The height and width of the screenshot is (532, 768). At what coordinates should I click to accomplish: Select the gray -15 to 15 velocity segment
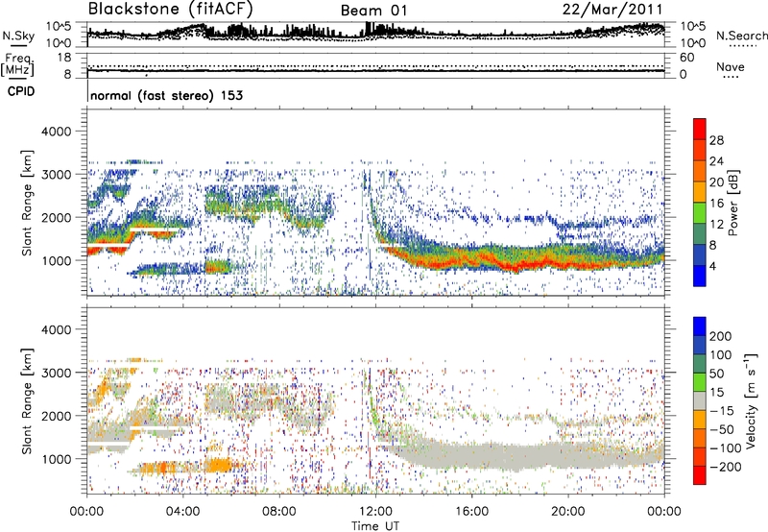pyautogui.click(x=700, y=401)
